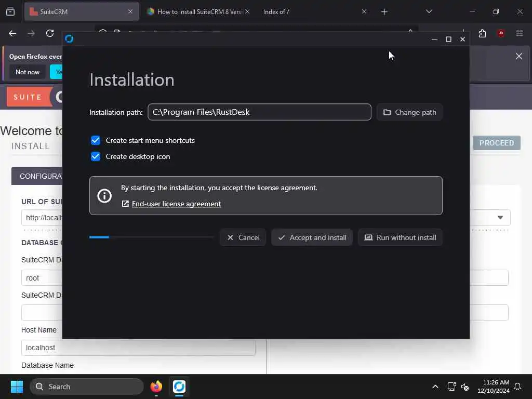Click the Firefox taskbar icon
This screenshot has height=399, width=532.
[156, 387]
